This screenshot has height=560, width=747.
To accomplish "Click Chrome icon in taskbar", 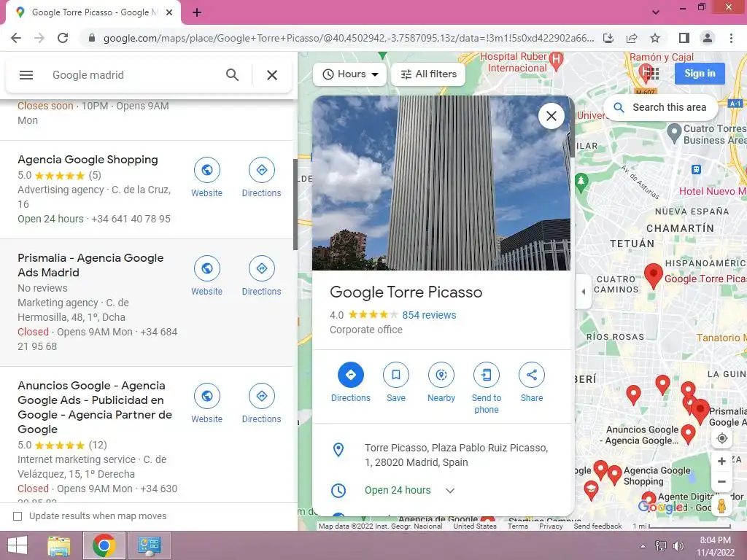I will coord(104,545).
